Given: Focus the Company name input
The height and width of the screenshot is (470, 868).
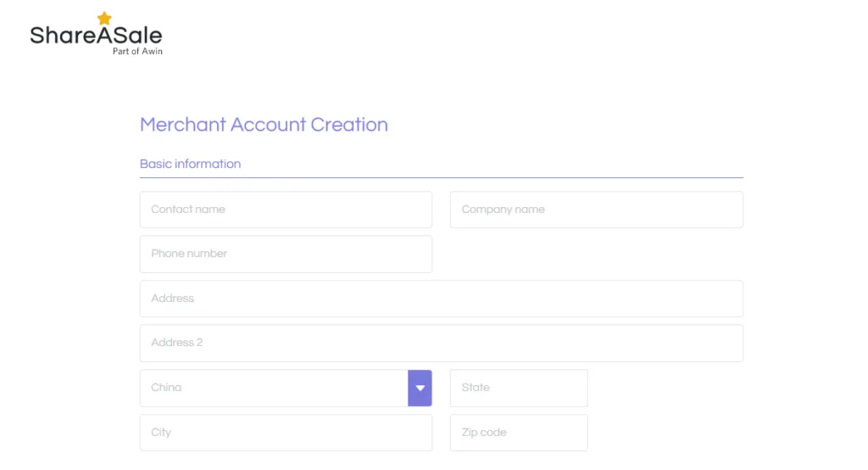Looking at the screenshot, I should [x=596, y=210].
